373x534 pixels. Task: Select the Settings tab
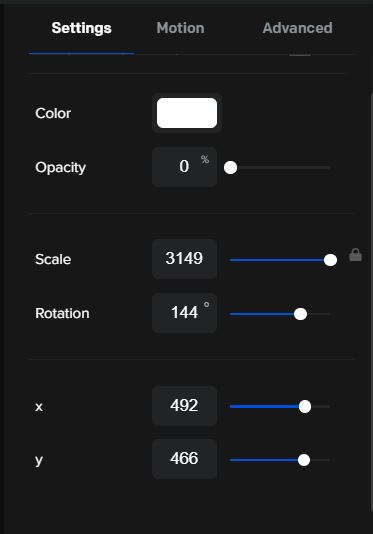point(81,28)
